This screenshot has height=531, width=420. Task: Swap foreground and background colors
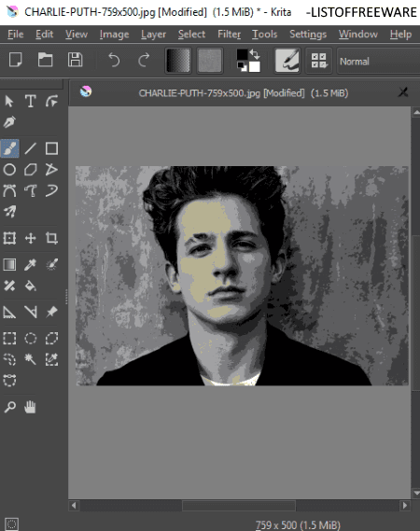click(x=255, y=54)
